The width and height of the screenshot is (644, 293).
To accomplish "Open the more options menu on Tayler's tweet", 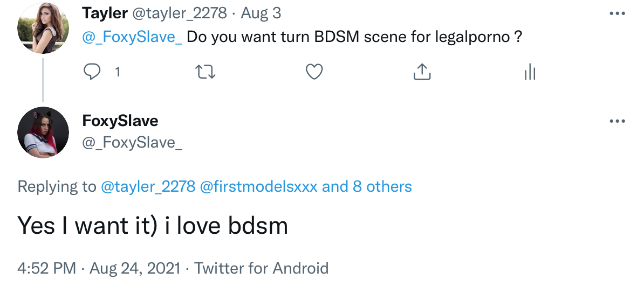I will tap(616, 14).
